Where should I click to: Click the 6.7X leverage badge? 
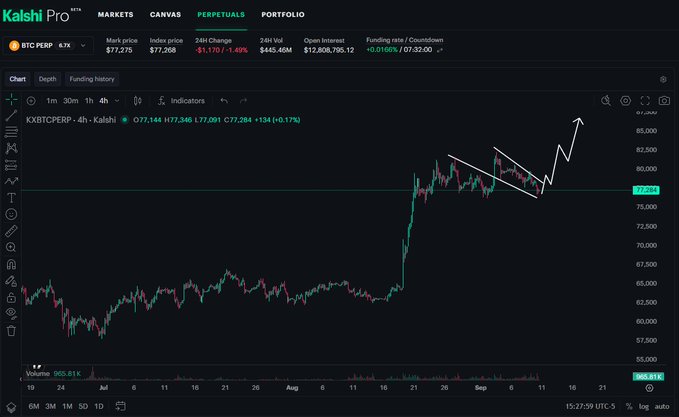pos(65,45)
